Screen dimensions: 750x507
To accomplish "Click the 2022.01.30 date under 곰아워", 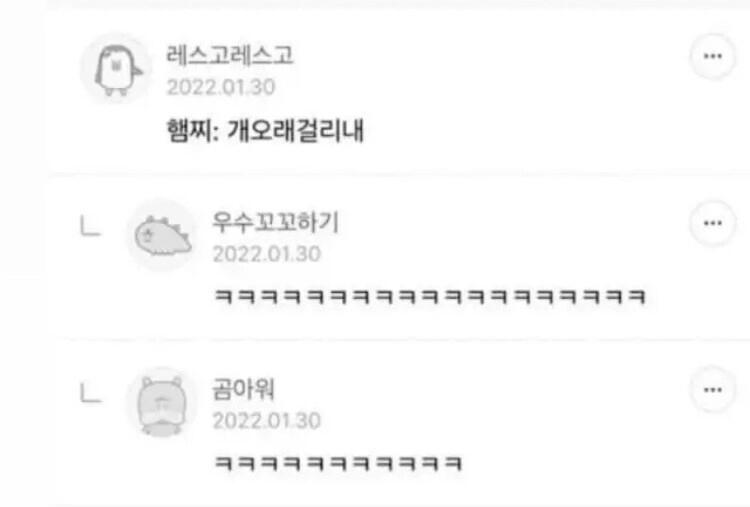I will pyautogui.click(x=267, y=421).
